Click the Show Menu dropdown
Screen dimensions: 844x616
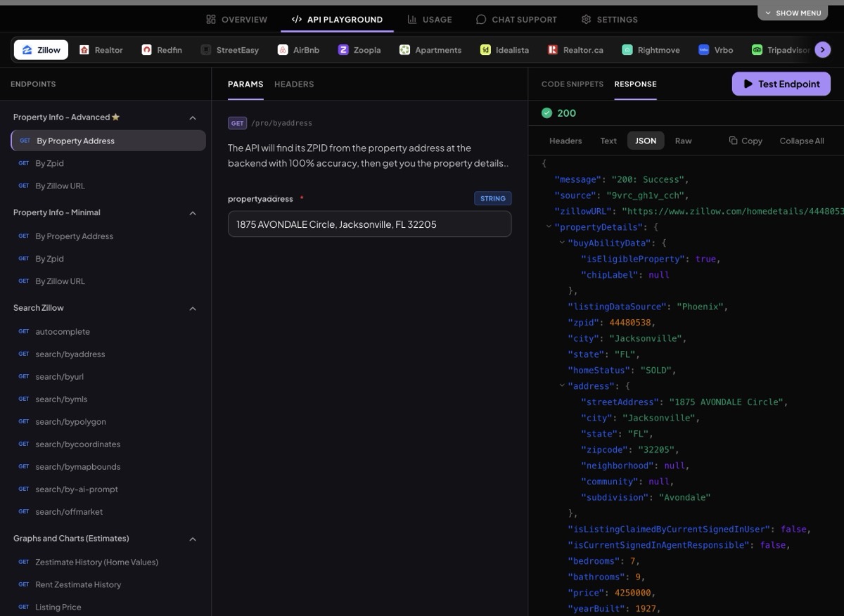coord(793,13)
